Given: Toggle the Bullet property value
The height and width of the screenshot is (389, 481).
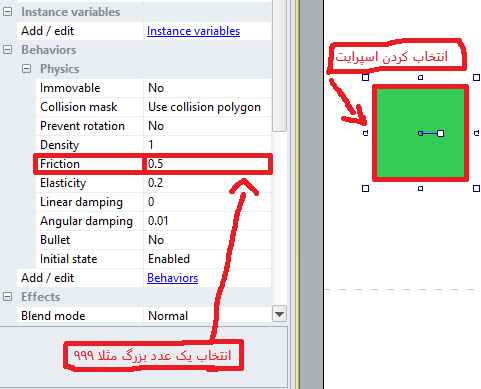Looking at the screenshot, I should click(x=207, y=240).
